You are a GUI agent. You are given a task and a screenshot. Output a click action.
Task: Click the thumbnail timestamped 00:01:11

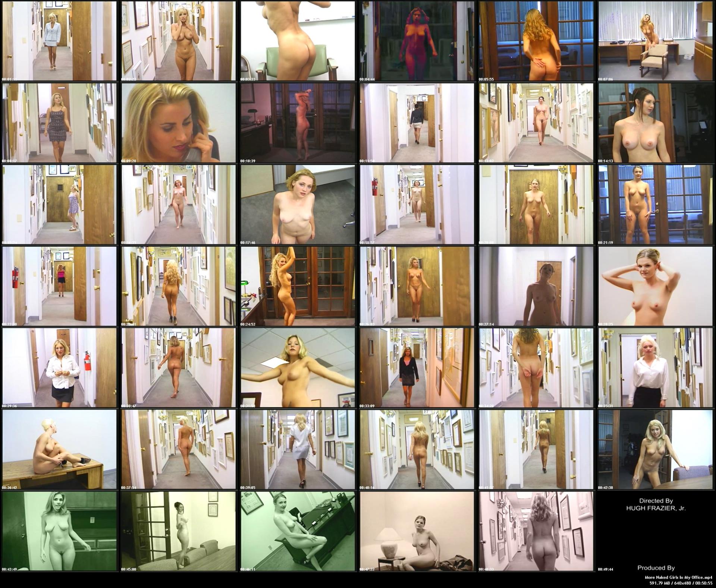[59, 41]
